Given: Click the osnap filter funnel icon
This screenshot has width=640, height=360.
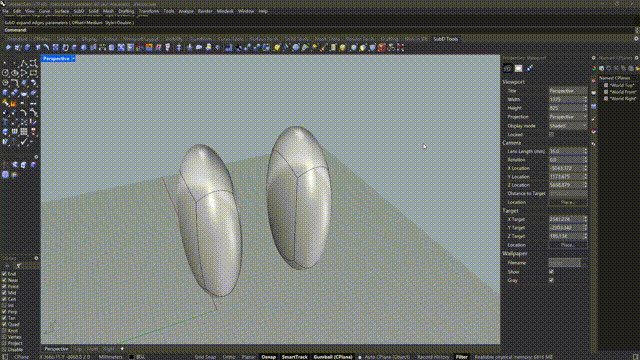Looking at the screenshot, I should (x=18, y=266).
